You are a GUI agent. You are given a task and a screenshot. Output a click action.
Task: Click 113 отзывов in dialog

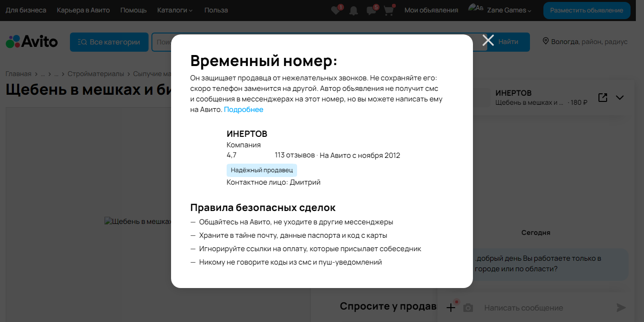(295, 155)
